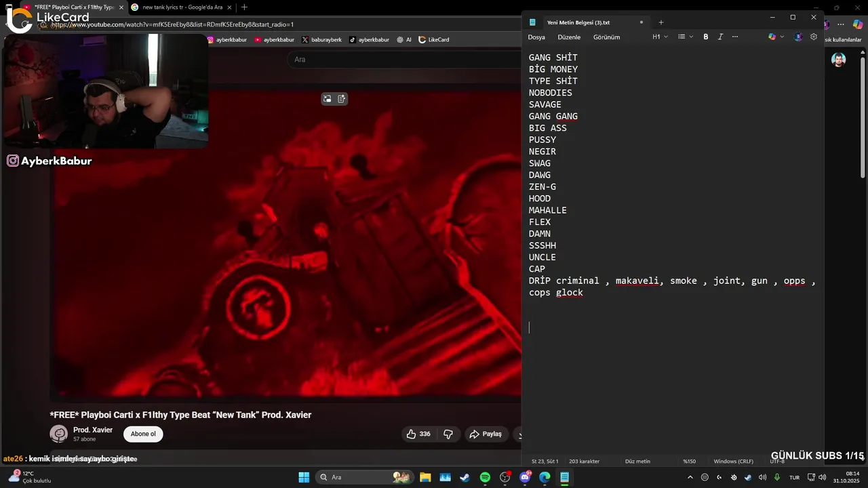868x488 pixels.
Task: Click the 'St 23, Süt 1' status entry
Action: tap(545, 461)
